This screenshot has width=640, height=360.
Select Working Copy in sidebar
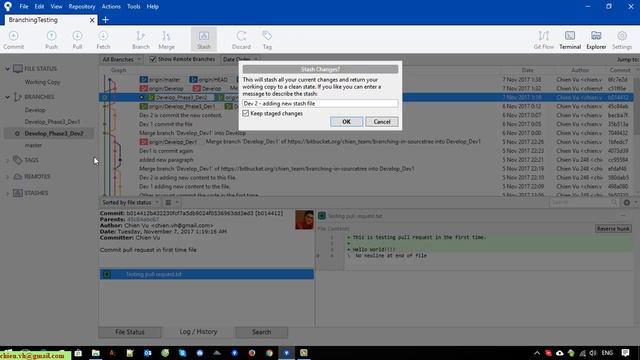pyautogui.click(x=42, y=82)
